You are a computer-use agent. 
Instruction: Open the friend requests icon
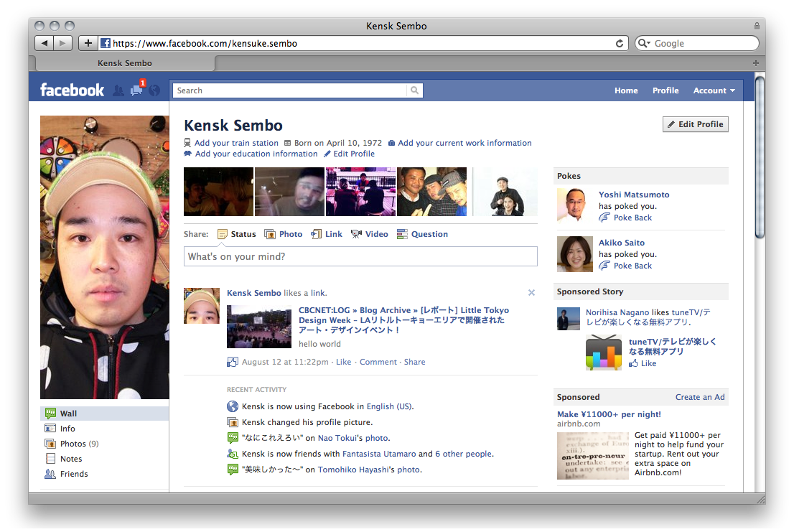pos(118,90)
